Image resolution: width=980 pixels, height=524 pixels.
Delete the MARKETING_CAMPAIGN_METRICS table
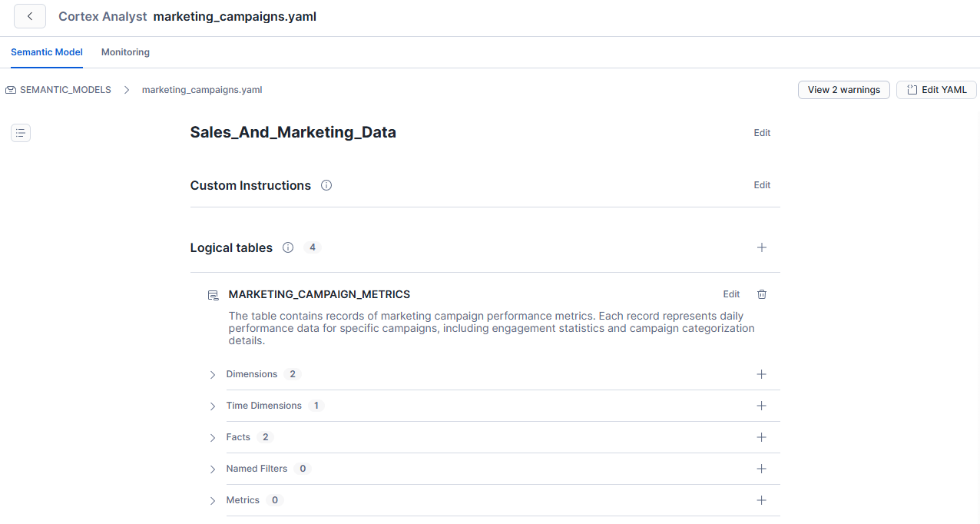tap(761, 294)
